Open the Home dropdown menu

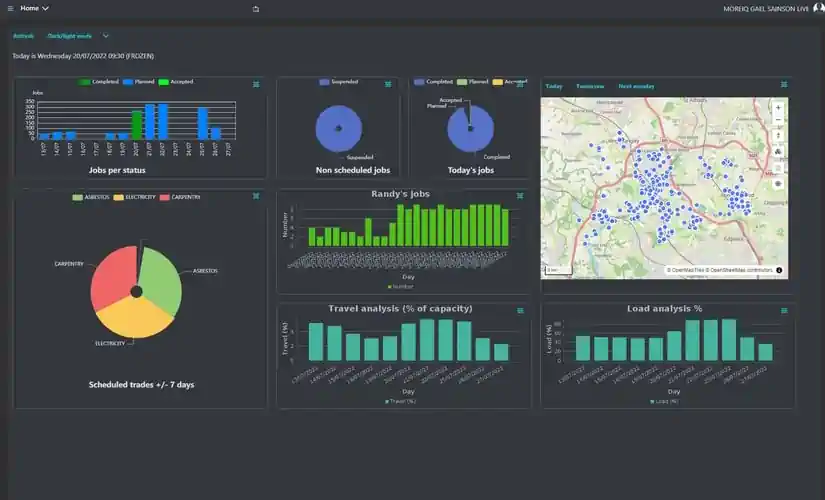[x=35, y=8]
